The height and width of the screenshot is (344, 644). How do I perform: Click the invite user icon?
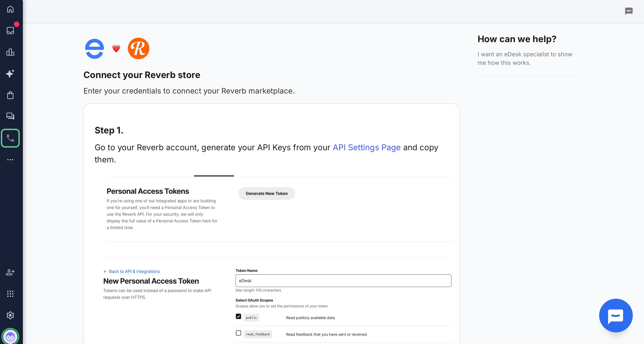(10, 272)
